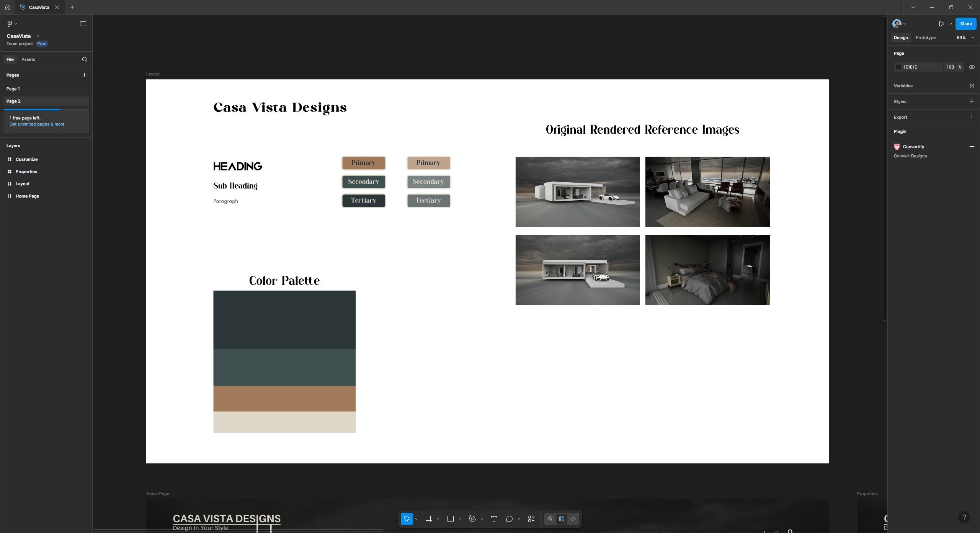980x533 pixels.
Task: Select the Comment tool
Action: coord(509,519)
